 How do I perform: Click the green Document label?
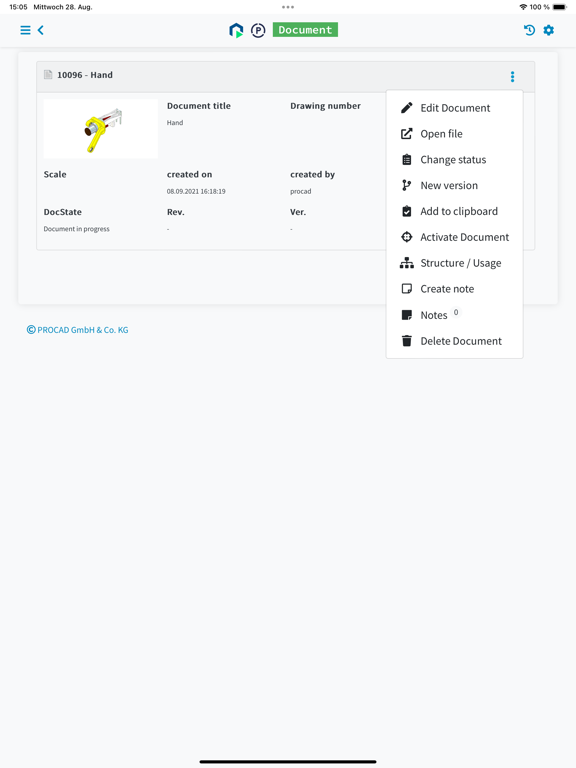pos(305,30)
